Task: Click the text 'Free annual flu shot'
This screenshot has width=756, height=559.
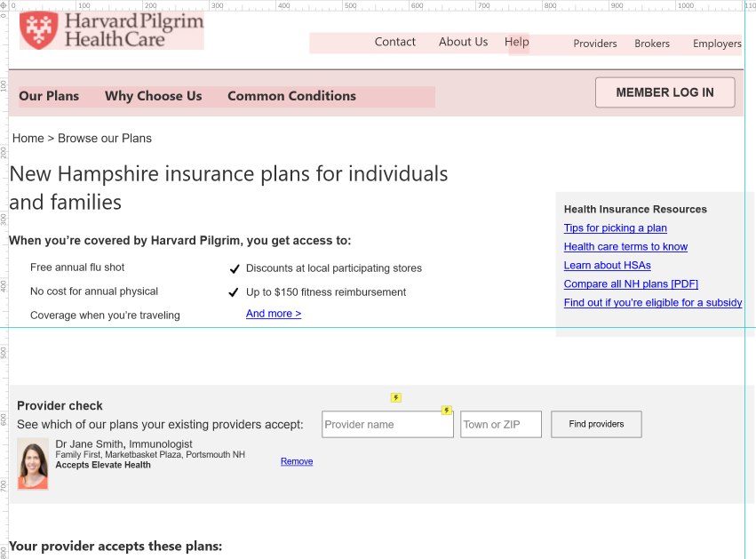Action: pos(77,268)
